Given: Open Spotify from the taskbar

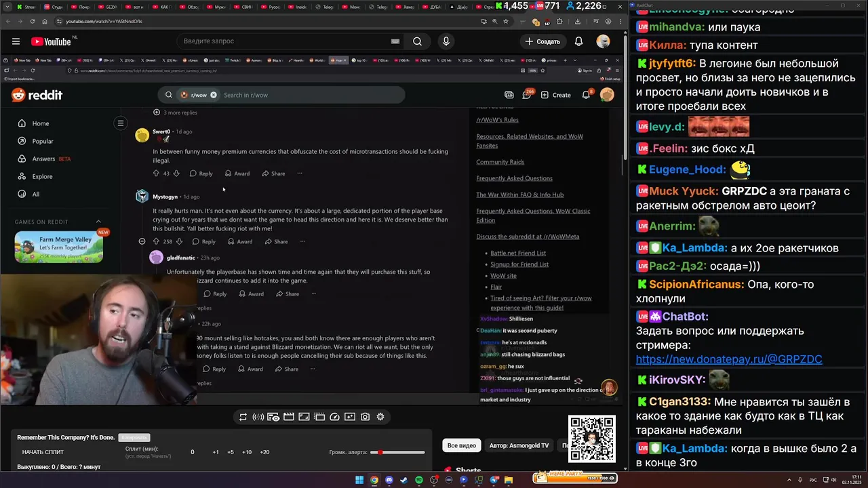Looking at the screenshot, I should point(419,480).
